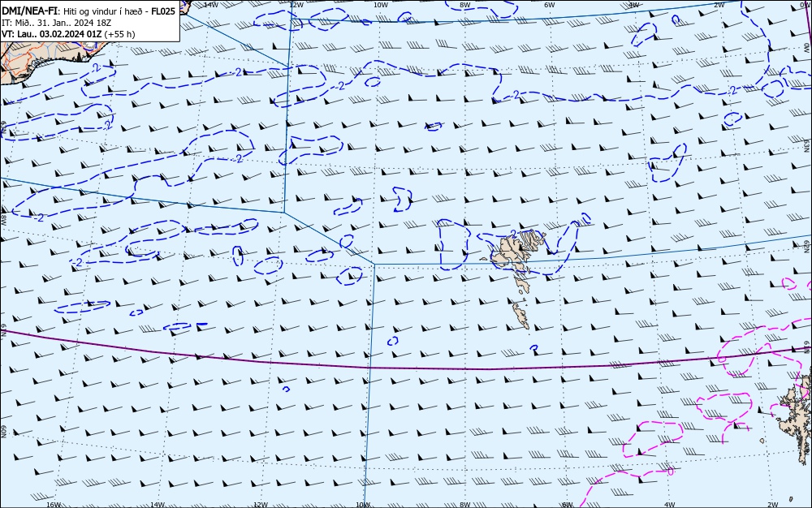Click the '6W' longitude label on bottom edge

tap(568, 505)
